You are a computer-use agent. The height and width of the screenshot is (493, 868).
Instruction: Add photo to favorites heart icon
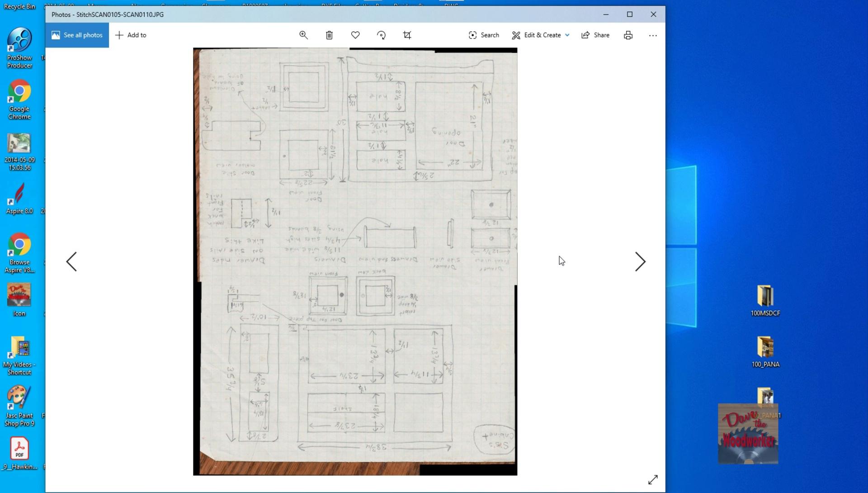click(x=355, y=35)
